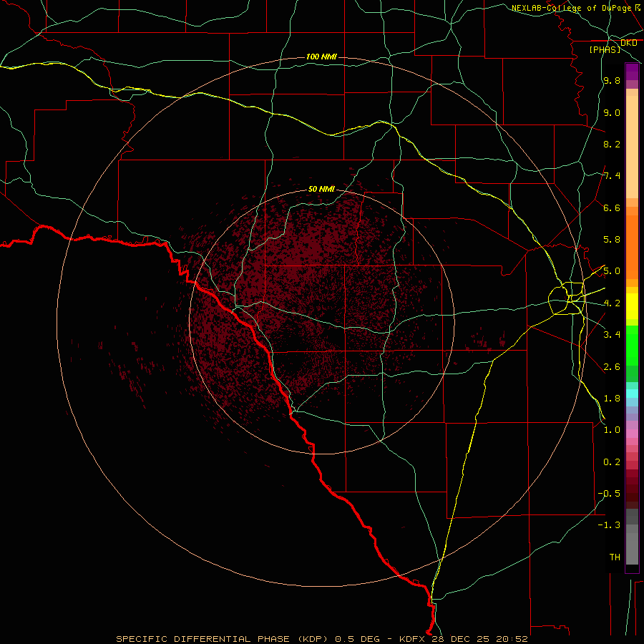This screenshot has width=644, height=644.
Task: Click the 0.5 DEG elevation angle text
Action: [x=356, y=639]
